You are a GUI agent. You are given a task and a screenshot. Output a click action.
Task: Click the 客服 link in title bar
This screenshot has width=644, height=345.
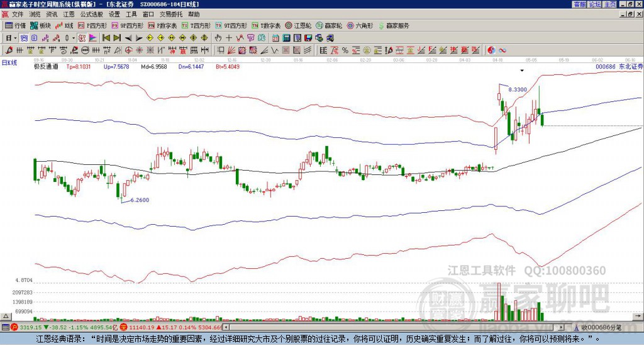(579, 4)
